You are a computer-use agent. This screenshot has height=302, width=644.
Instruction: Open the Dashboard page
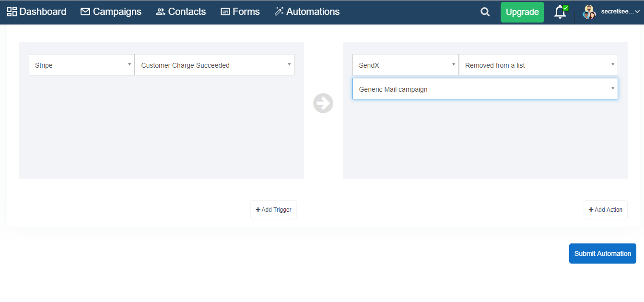tap(36, 12)
